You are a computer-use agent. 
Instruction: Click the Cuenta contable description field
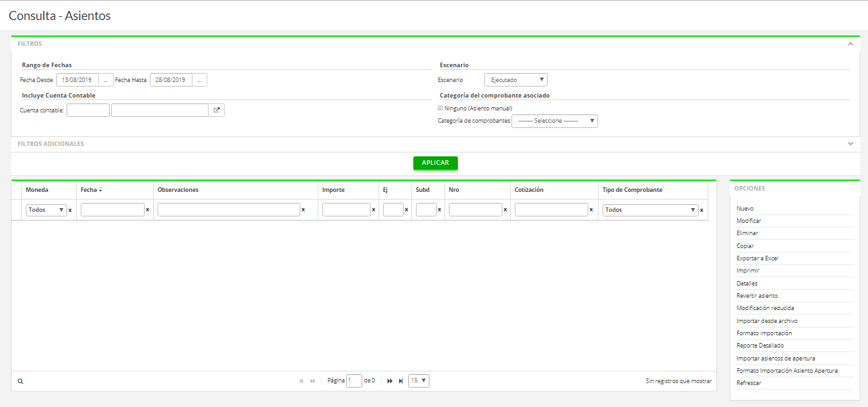[160, 110]
